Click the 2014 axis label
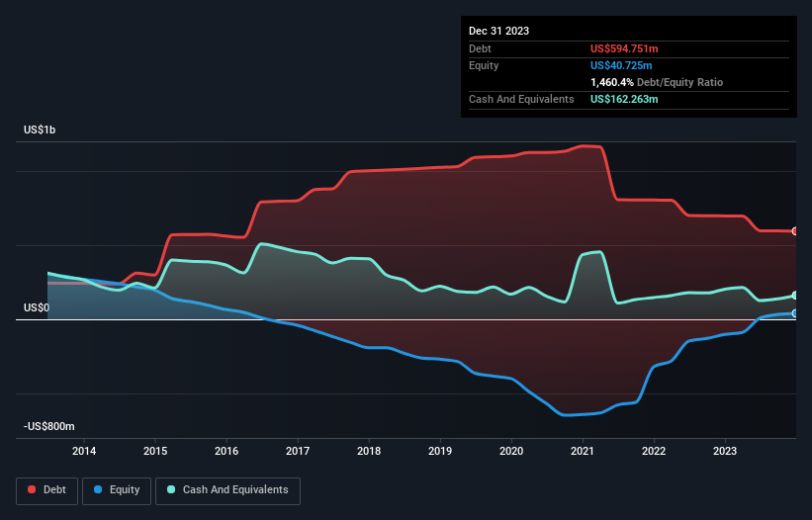Screen dimensions: 812x520 click(x=84, y=451)
